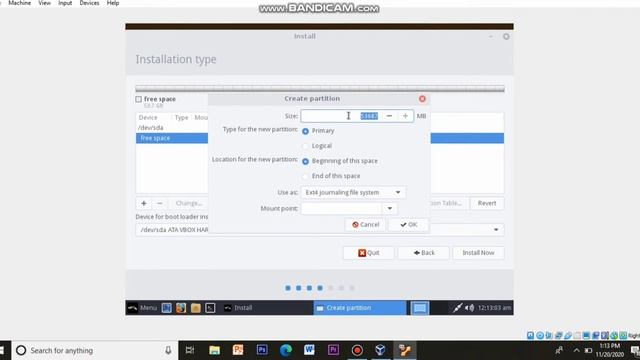Close the Create partition dialog
The image size is (640, 360).
[422, 99]
